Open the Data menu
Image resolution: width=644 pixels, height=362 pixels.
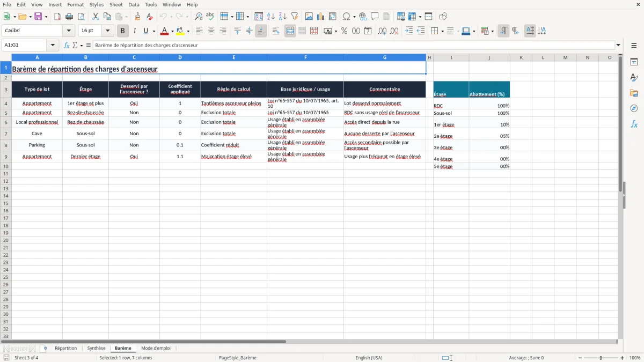click(x=134, y=4)
